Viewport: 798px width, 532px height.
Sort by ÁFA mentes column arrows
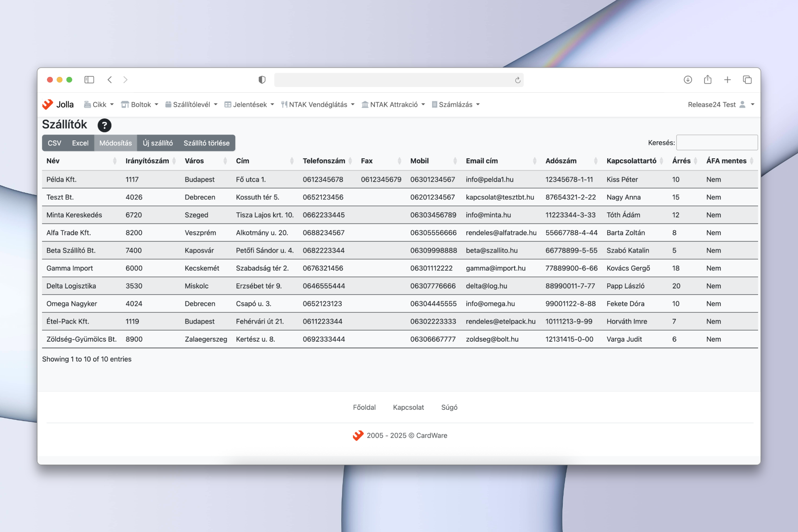click(751, 161)
